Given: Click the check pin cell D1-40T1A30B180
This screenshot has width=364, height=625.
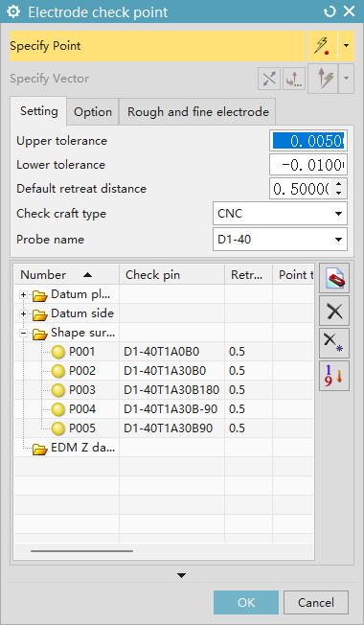Looking at the screenshot, I should [171, 390].
